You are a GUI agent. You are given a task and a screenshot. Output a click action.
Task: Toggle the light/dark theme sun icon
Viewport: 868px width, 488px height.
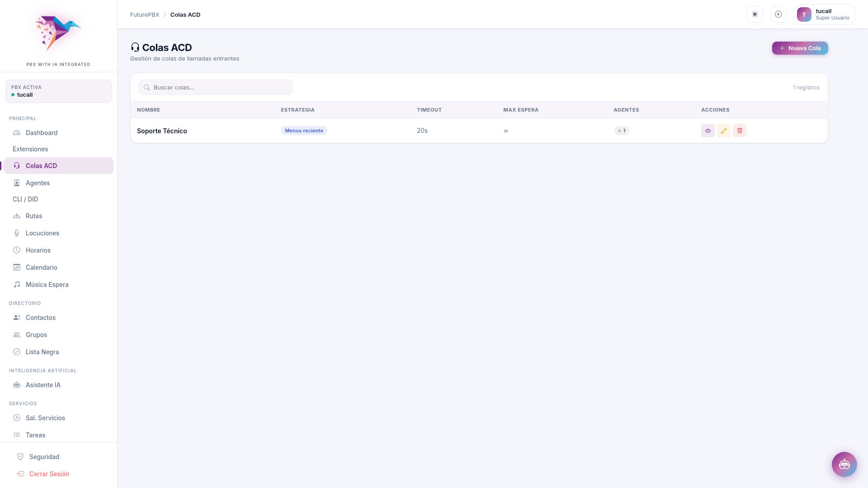755,14
